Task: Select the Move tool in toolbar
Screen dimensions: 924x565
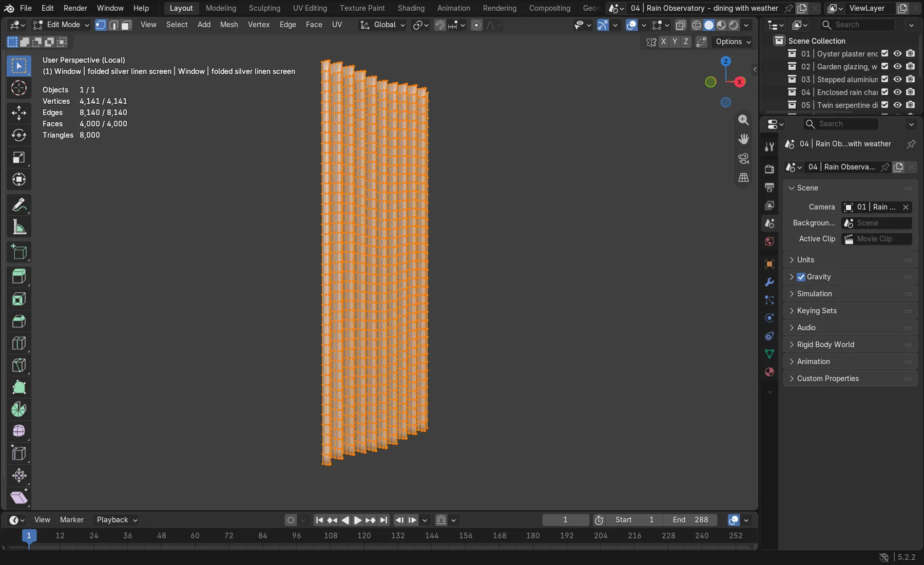Action: [19, 113]
